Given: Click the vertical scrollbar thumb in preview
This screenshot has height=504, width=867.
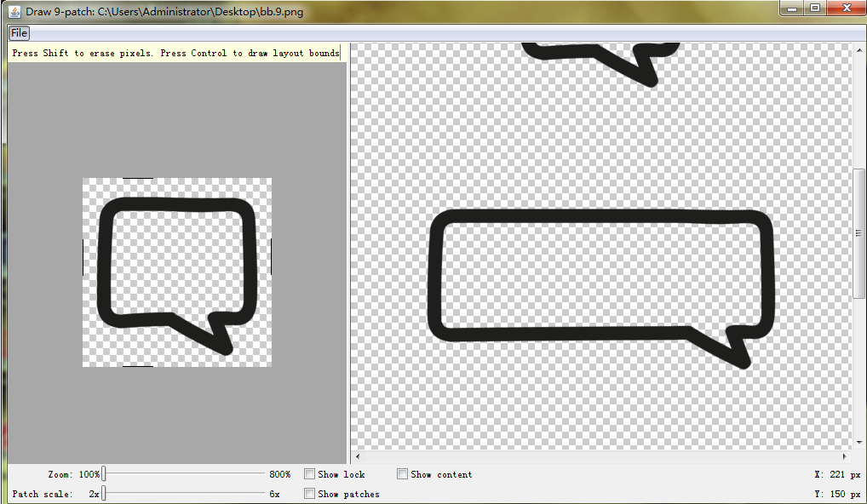Looking at the screenshot, I should 859,233.
